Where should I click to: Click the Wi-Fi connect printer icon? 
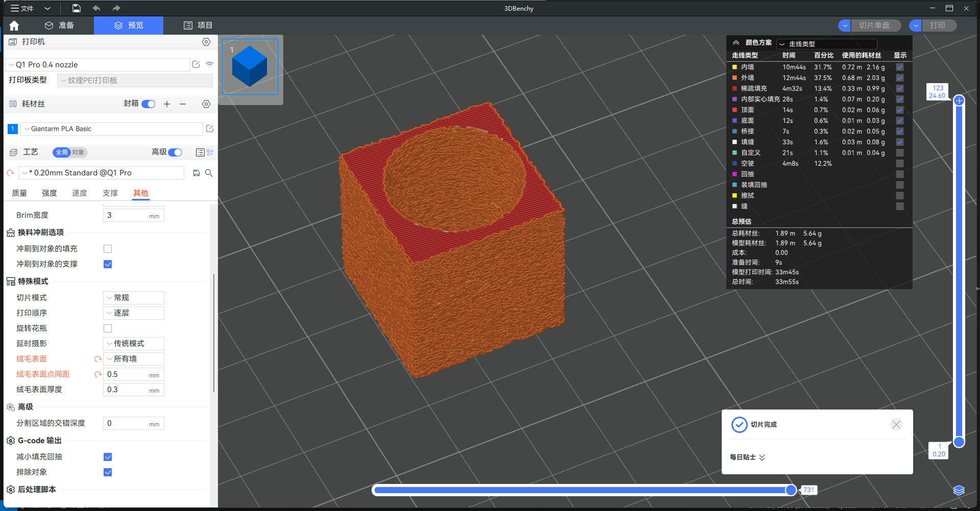click(x=210, y=65)
